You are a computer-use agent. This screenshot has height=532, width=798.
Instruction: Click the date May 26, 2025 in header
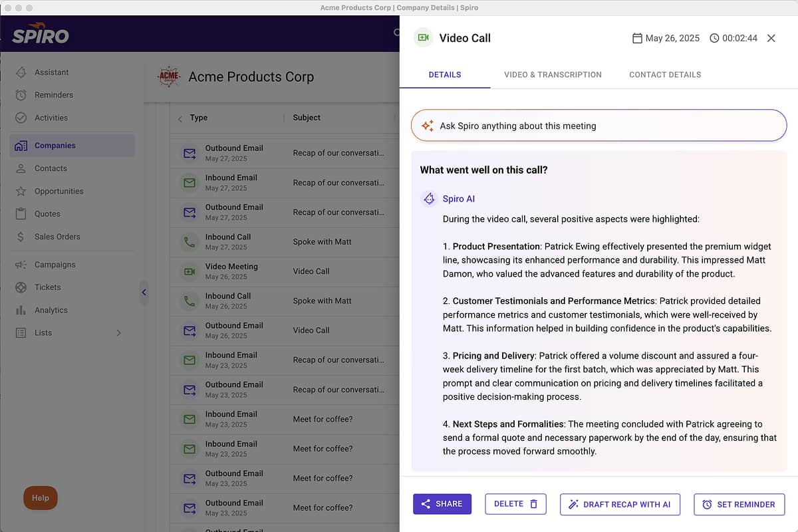(x=672, y=39)
